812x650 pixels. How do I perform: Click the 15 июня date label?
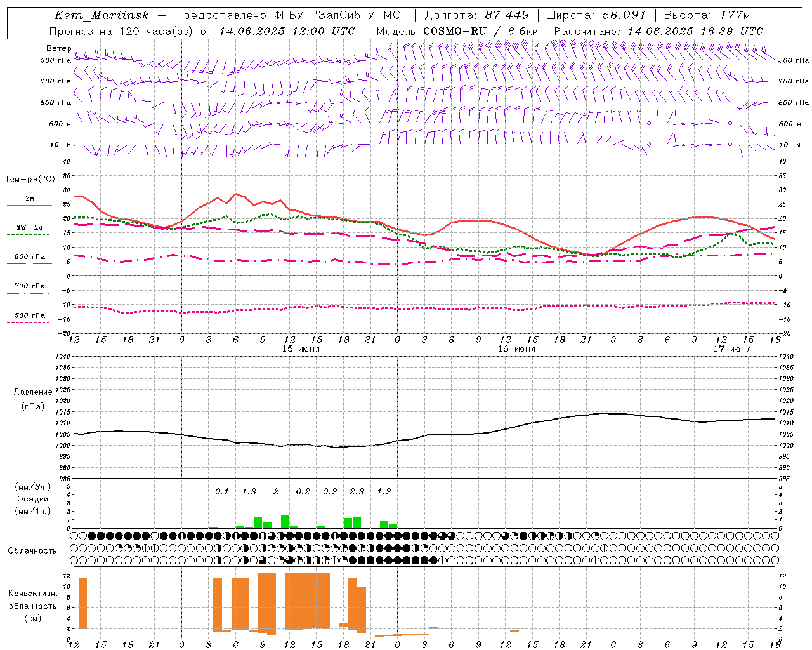coord(301,349)
